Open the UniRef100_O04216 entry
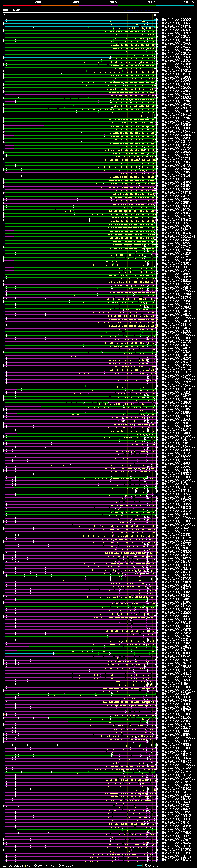 click(176, 440)
